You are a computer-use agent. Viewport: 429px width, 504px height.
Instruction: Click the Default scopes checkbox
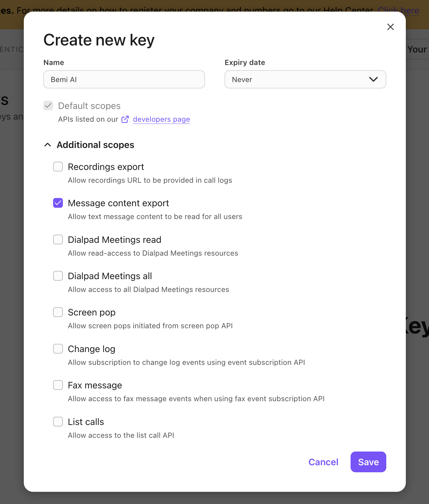coord(48,106)
